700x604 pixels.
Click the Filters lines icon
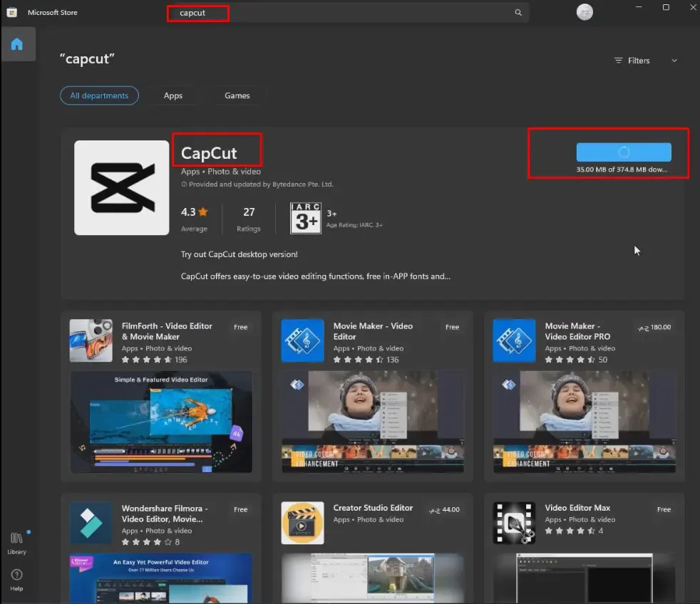coord(618,61)
